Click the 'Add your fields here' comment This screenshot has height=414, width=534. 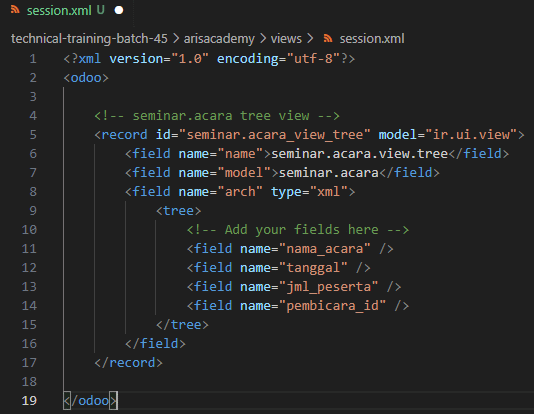(x=298, y=230)
